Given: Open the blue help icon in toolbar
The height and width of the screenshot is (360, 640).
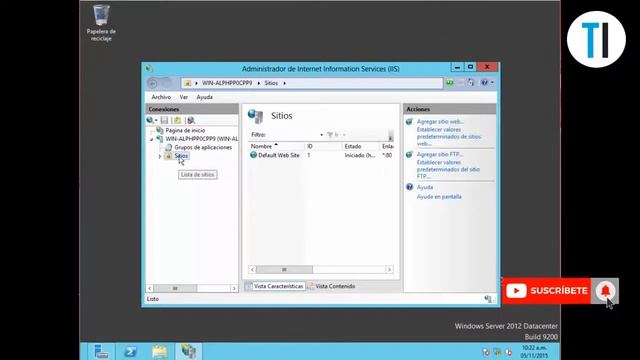Looking at the screenshot, I should pos(484,82).
